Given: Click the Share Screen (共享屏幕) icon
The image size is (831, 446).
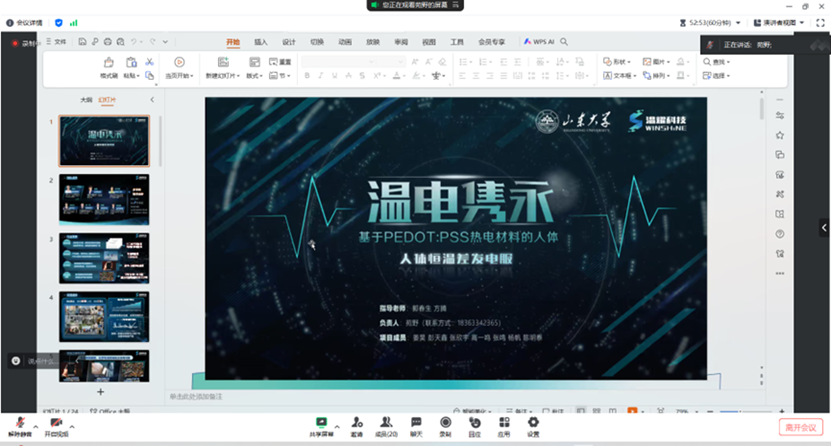Looking at the screenshot, I should pos(322,425).
